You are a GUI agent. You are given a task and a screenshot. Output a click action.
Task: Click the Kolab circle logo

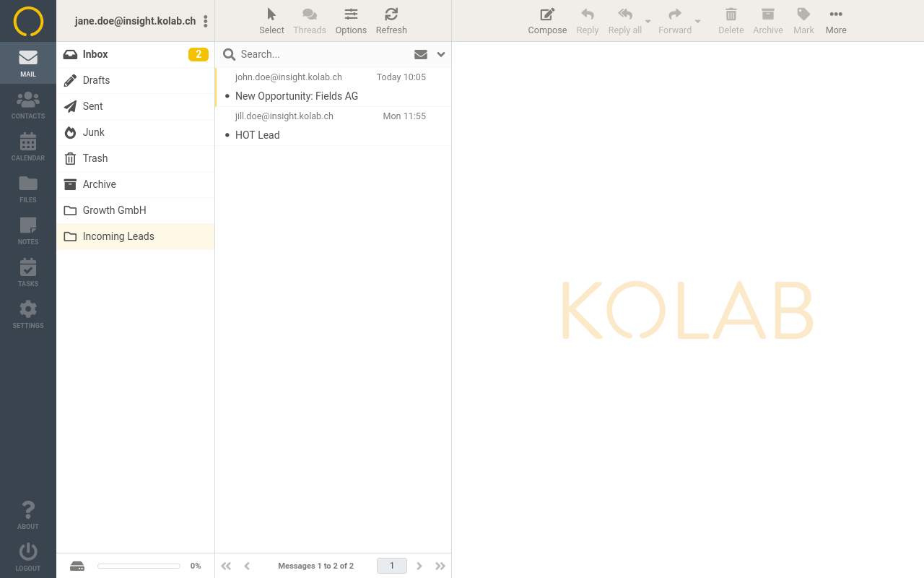(x=28, y=21)
